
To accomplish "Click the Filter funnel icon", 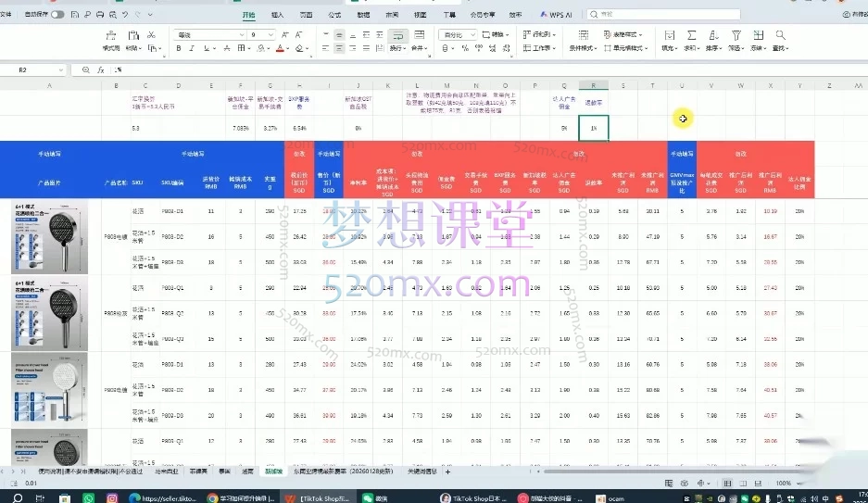I will click(736, 35).
